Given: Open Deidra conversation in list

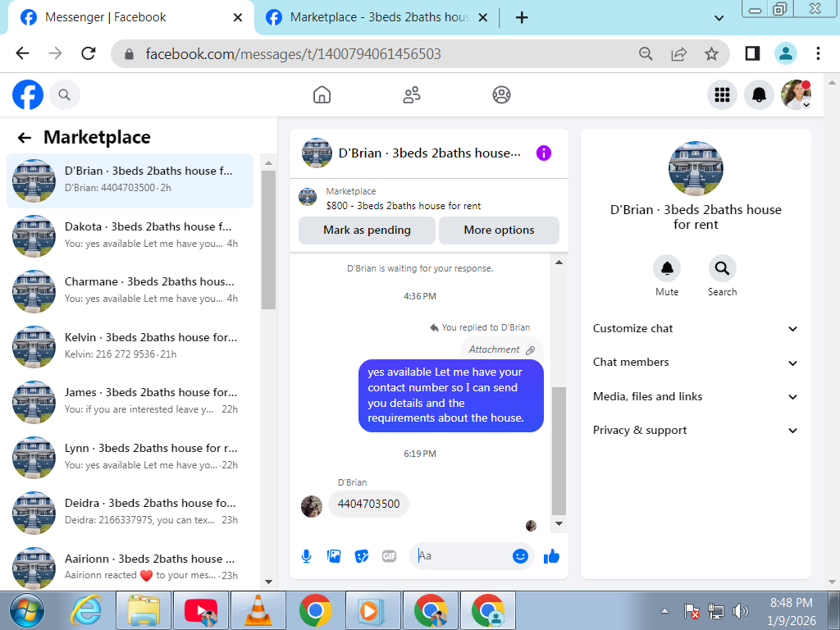Looking at the screenshot, I should [x=130, y=513].
